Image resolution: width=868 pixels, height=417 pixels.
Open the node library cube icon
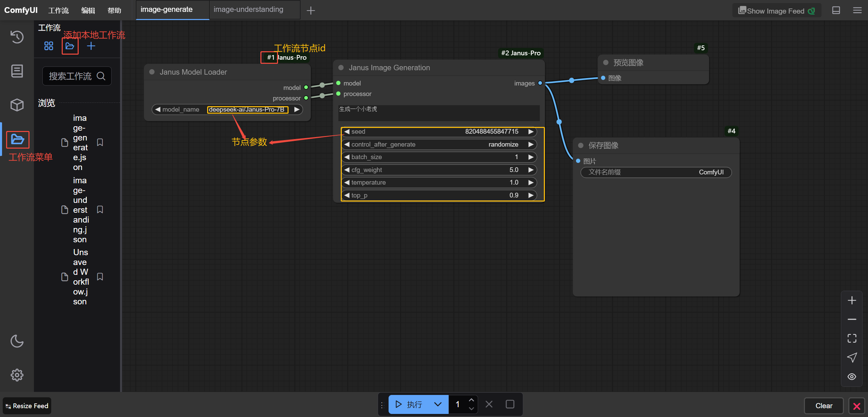(17, 105)
